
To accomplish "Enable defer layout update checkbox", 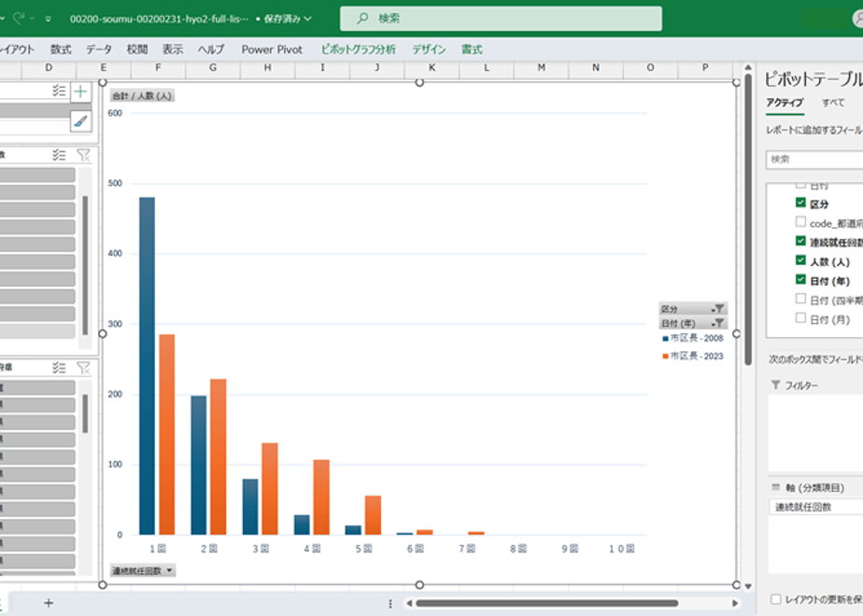I will pos(776,599).
